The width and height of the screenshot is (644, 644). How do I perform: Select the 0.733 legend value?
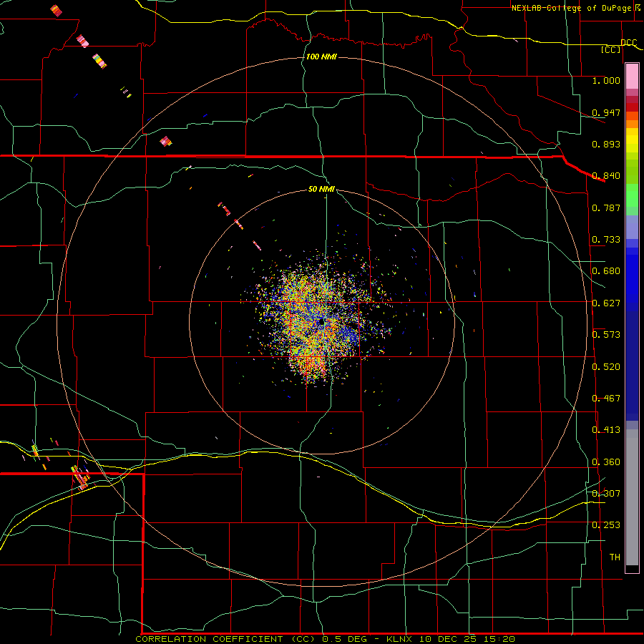tap(606, 240)
